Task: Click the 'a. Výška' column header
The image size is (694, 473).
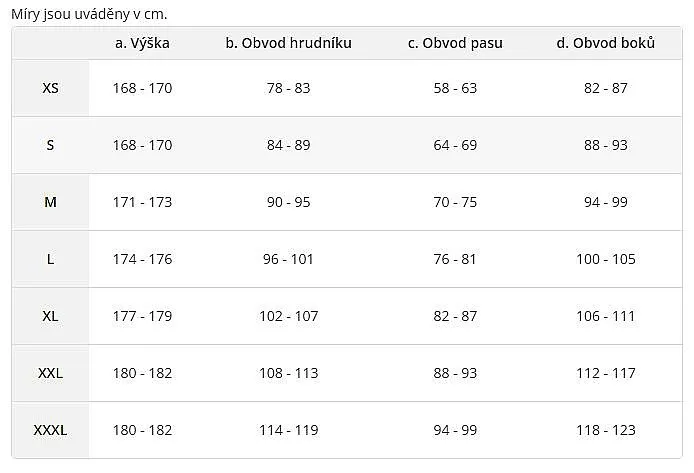Action: point(142,43)
